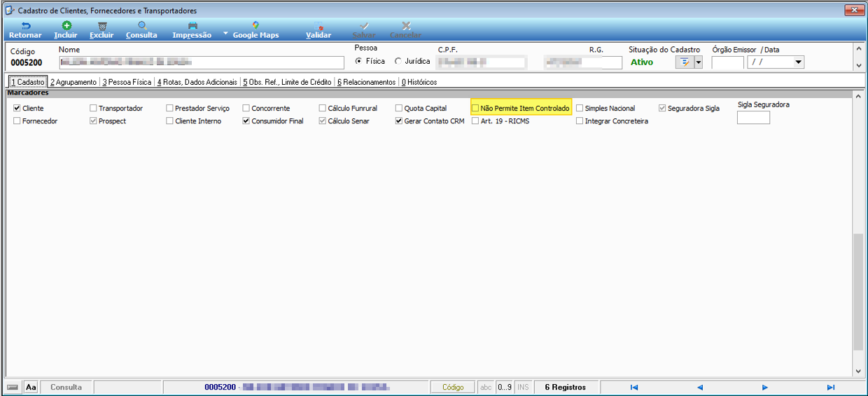Image resolution: width=868 pixels, height=396 pixels.
Task: Click the main panel scroll-up arrow
Action: pos(857,96)
